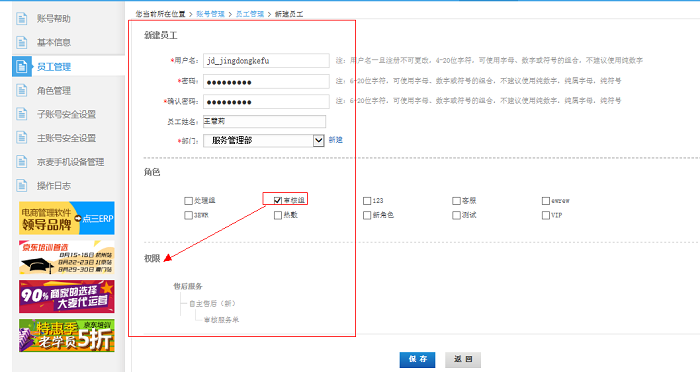700x372 pixels.
Task: Check the VIP role checkbox
Action: coord(546,215)
